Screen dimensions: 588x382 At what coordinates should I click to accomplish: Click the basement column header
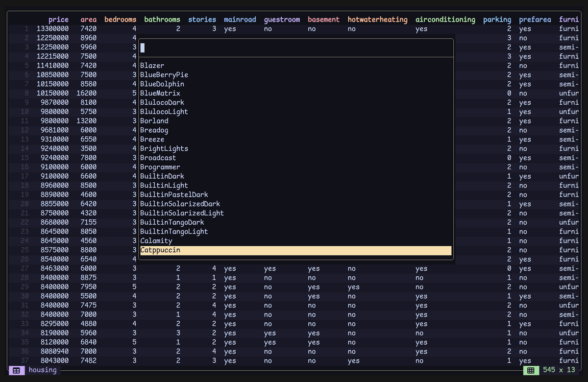point(323,20)
